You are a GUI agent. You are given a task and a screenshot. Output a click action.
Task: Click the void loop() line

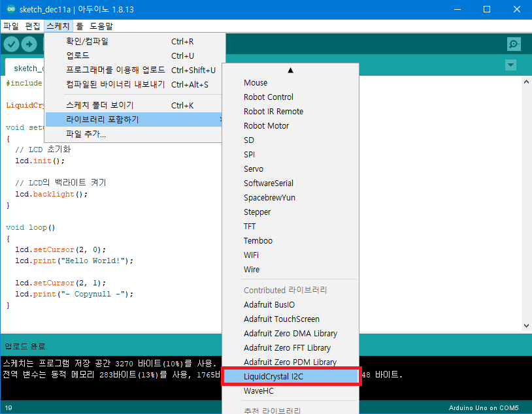click(31, 227)
